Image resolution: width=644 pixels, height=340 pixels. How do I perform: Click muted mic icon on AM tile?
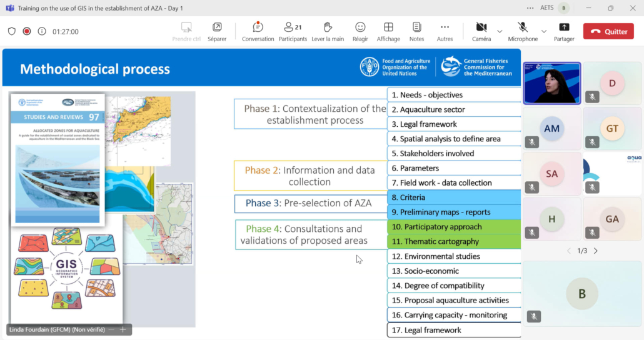click(x=532, y=142)
